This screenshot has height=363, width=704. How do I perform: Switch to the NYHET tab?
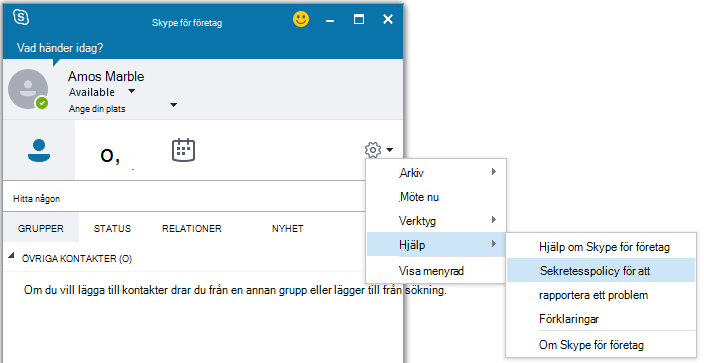[287, 228]
